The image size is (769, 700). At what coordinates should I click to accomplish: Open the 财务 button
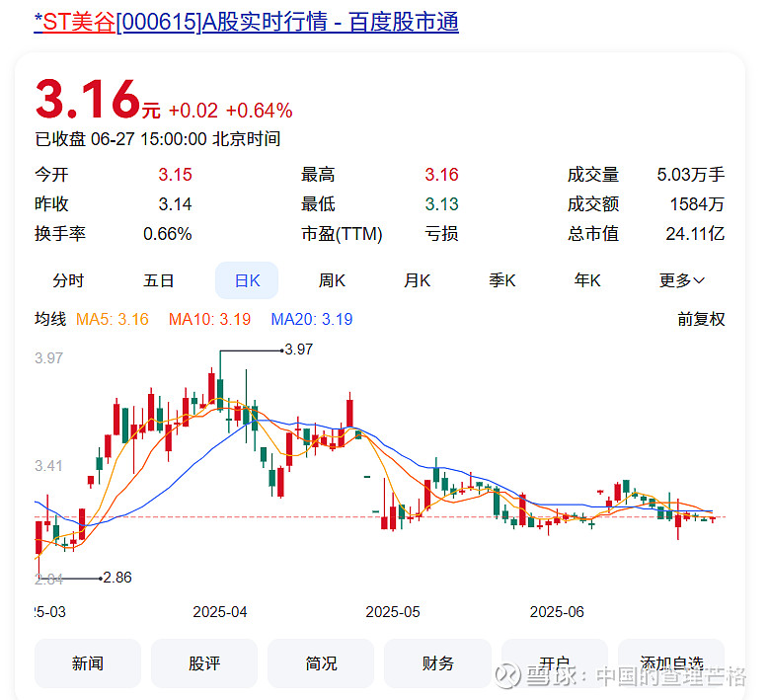click(437, 663)
